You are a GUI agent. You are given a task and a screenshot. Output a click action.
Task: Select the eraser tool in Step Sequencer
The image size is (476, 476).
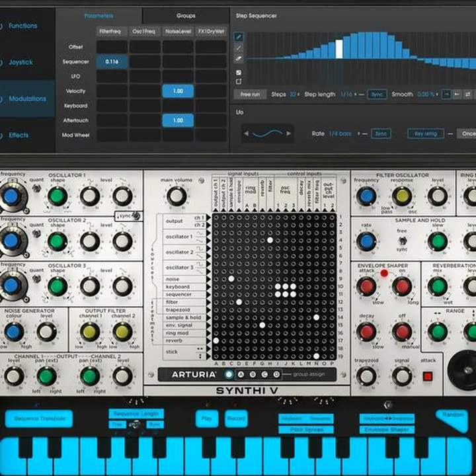pos(239,59)
